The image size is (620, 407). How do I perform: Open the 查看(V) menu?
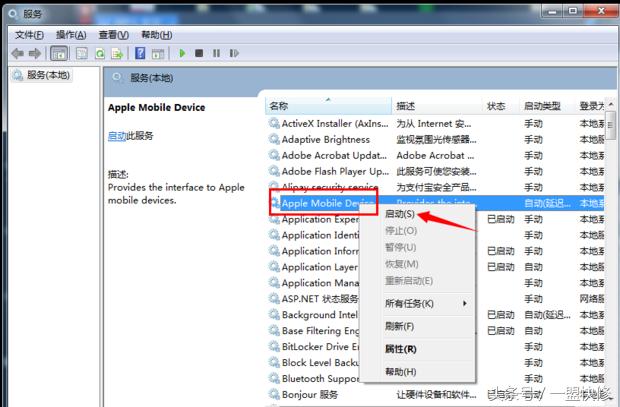(x=113, y=35)
